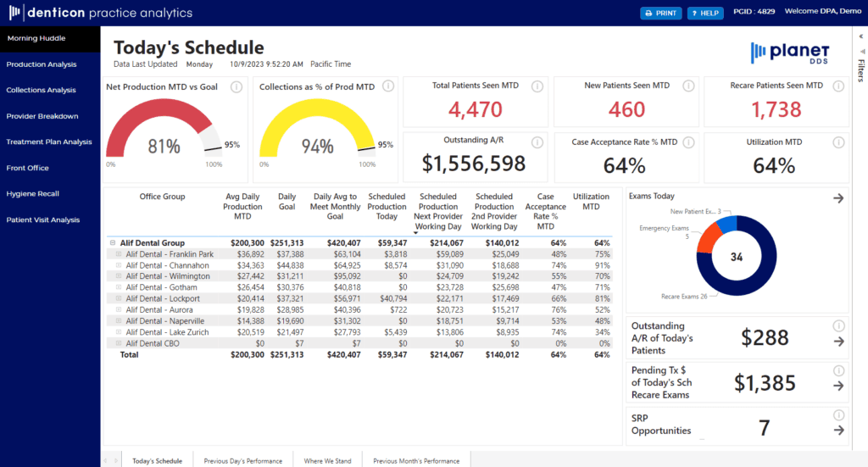This screenshot has width=868, height=467.
Task: Click arrow beside Outstanding A/R of Today's Patients
Action: 838,342
